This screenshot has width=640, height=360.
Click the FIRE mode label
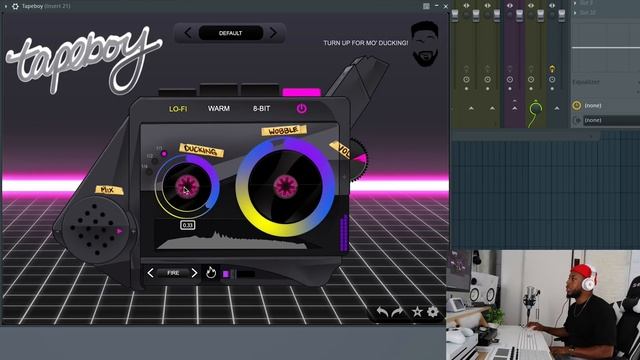pos(173,273)
